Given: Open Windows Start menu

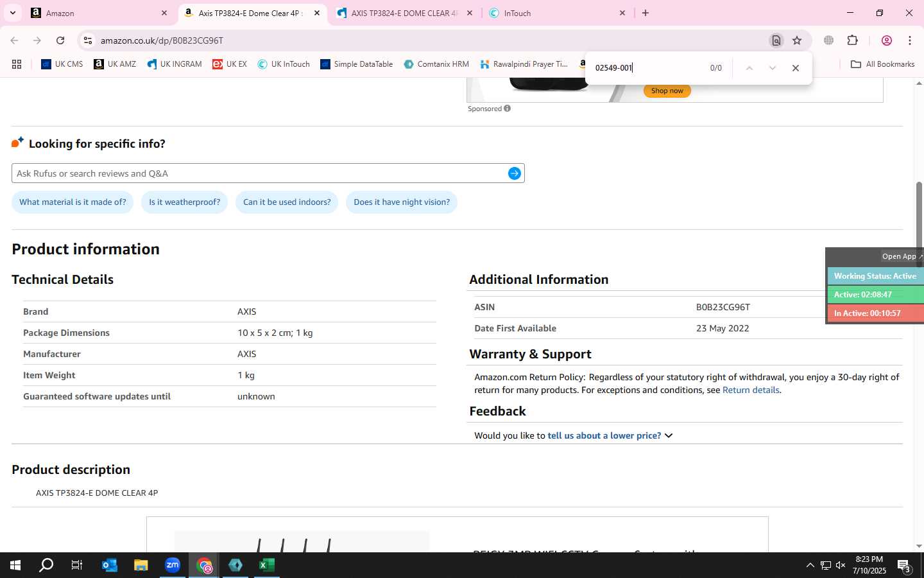Looking at the screenshot, I should [15, 565].
